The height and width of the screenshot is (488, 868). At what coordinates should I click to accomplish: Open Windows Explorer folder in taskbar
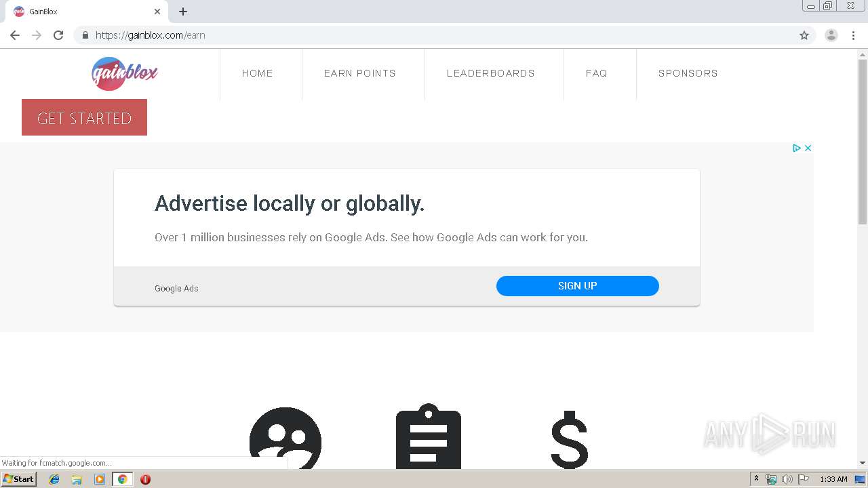[x=77, y=479]
